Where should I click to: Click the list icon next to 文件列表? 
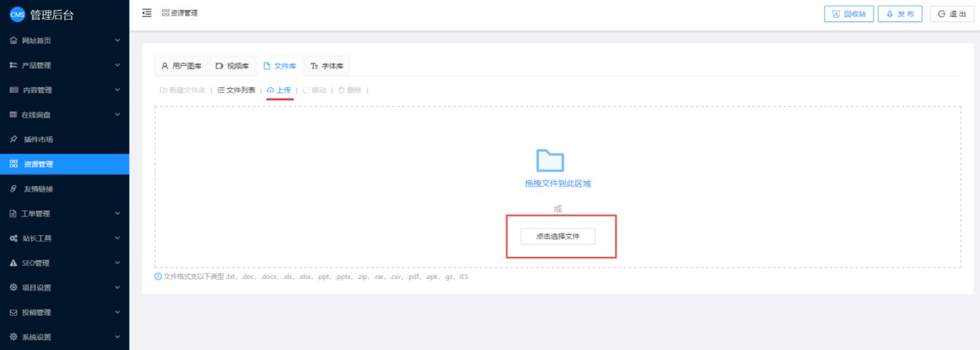(x=221, y=90)
